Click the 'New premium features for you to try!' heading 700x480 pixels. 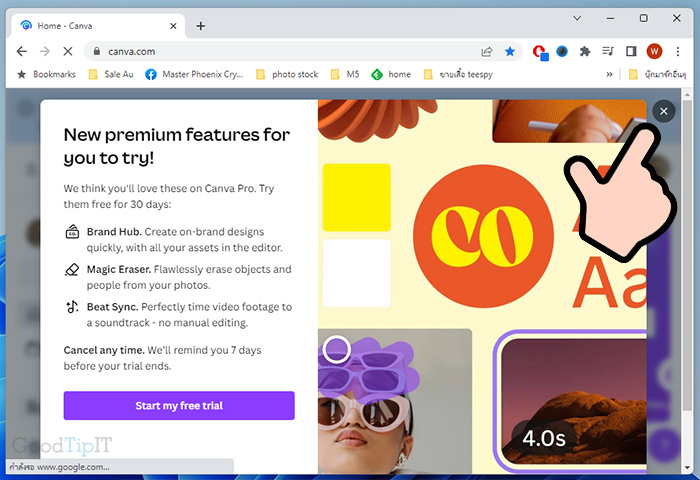click(177, 146)
